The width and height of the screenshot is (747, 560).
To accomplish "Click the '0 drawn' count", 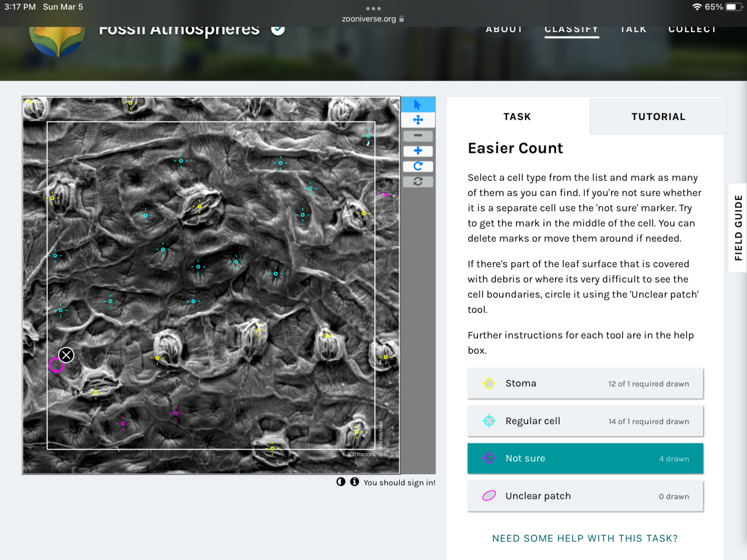I will (674, 496).
